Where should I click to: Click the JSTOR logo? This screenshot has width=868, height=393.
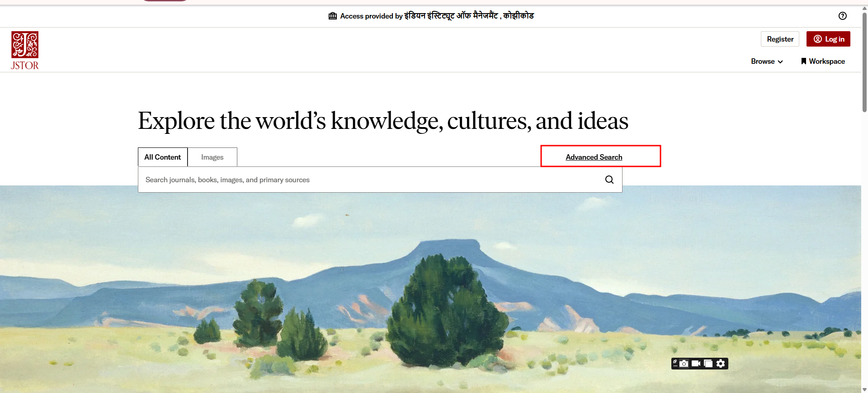[25, 51]
